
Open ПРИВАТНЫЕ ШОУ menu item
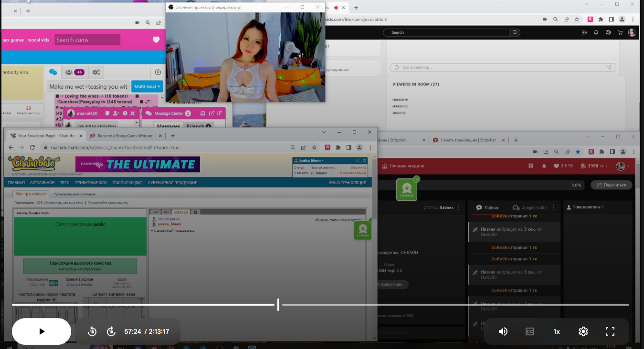click(90, 183)
